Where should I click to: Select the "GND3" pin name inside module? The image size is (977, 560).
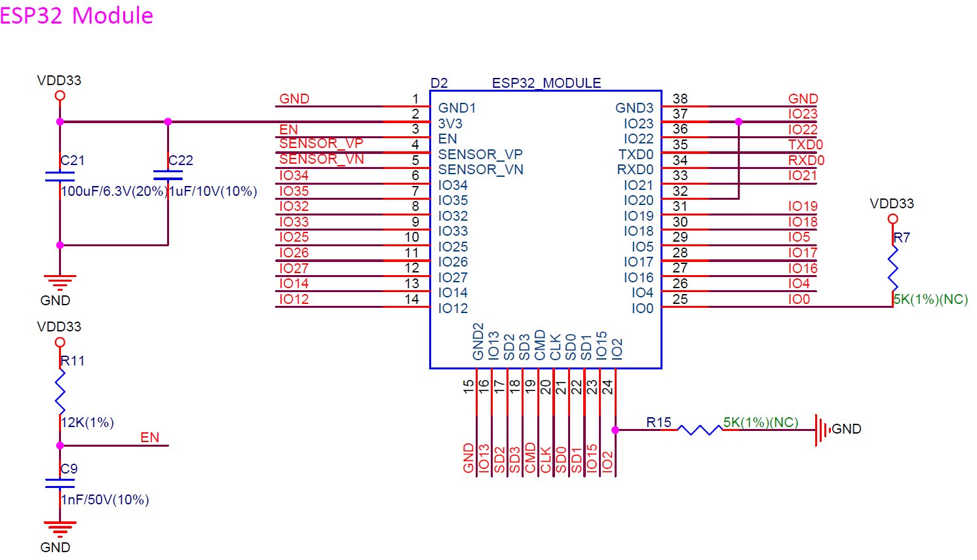[x=634, y=108]
